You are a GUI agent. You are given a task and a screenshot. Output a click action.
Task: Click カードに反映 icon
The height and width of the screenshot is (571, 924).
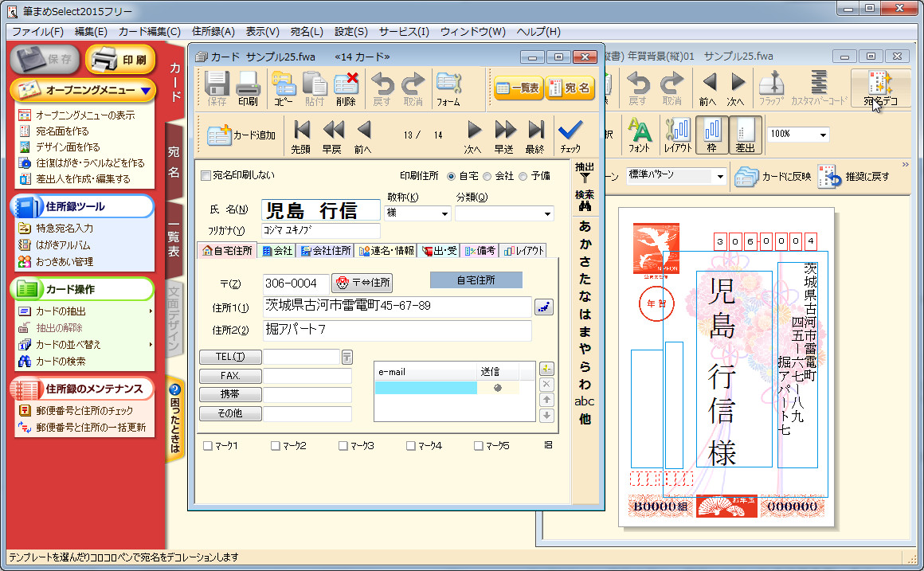point(772,176)
